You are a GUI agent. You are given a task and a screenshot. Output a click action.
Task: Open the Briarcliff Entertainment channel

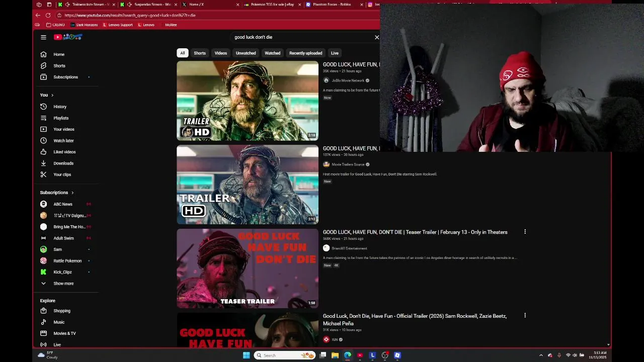tap(349, 248)
